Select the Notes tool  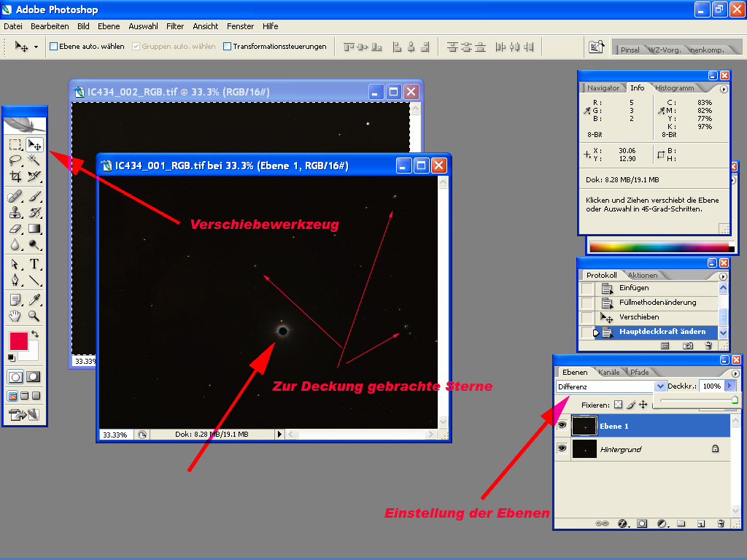pyautogui.click(x=15, y=300)
